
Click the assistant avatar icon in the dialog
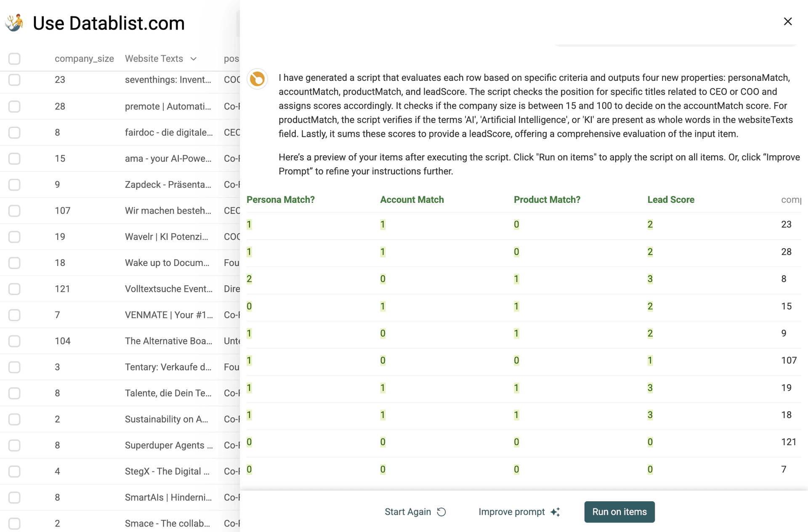[257, 79]
